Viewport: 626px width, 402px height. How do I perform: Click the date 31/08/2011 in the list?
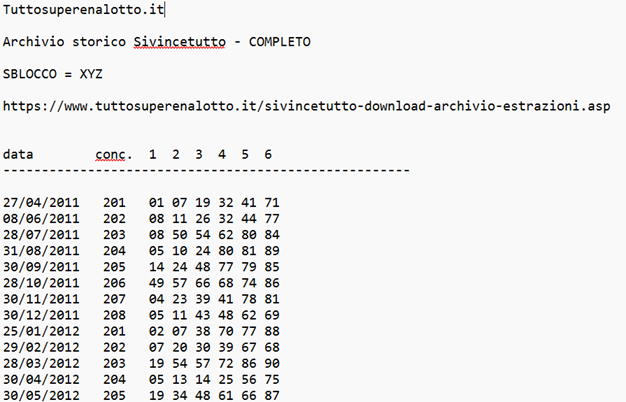(41, 250)
